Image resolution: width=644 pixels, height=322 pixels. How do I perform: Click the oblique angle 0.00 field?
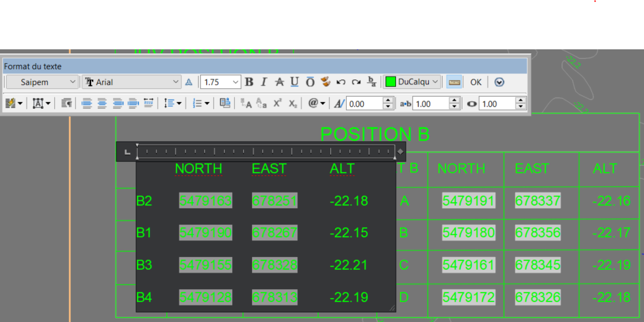(x=364, y=104)
